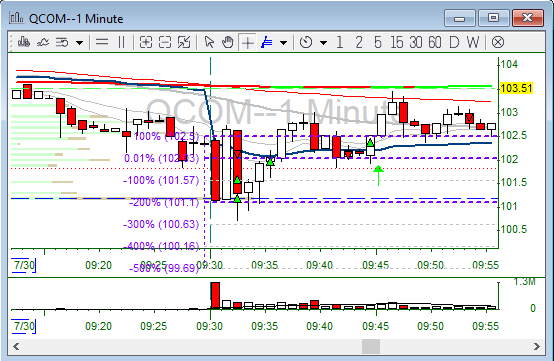The height and width of the screenshot is (361, 554).
Task: Maximize the QCOM chart window
Action: coord(494,18)
